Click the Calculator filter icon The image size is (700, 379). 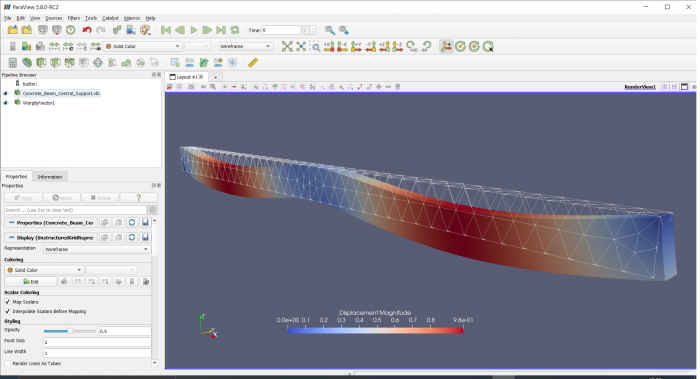click(x=12, y=63)
